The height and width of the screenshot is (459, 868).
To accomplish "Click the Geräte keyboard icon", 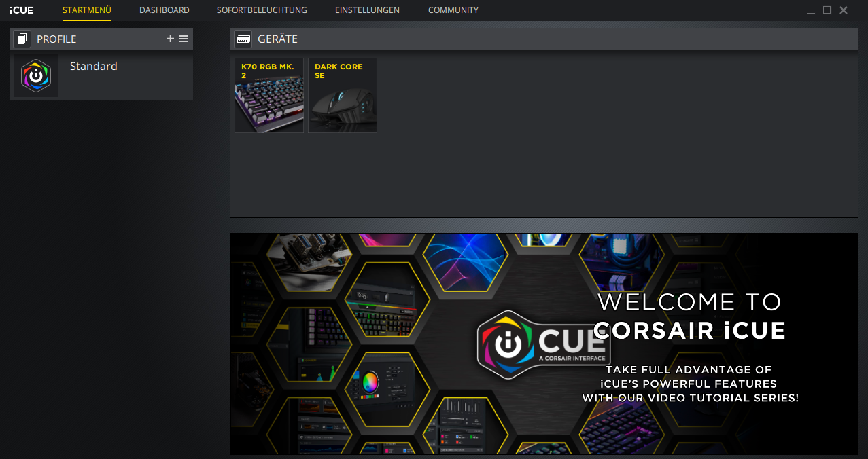I will point(243,39).
